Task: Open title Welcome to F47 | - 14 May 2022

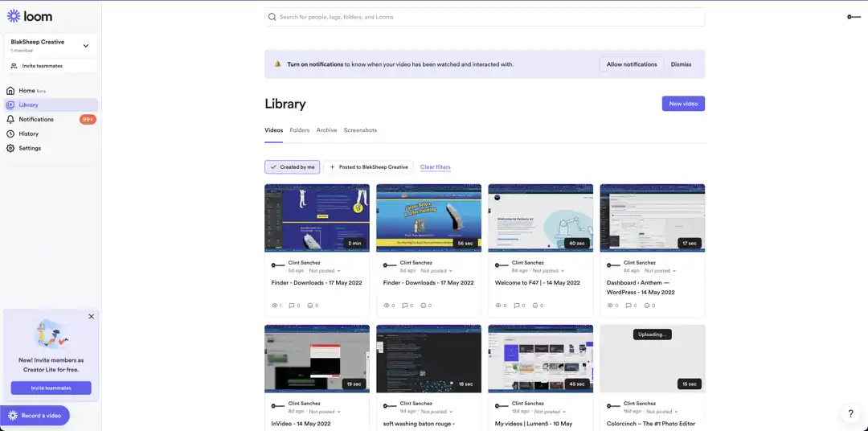Action: [538, 282]
